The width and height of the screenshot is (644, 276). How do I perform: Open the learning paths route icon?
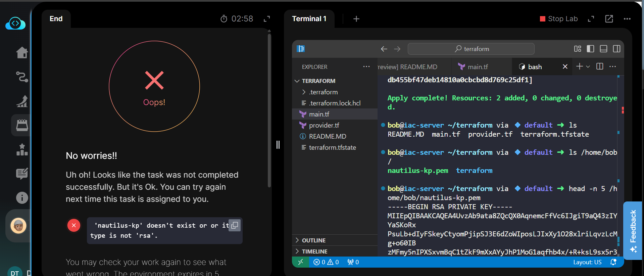tap(22, 77)
